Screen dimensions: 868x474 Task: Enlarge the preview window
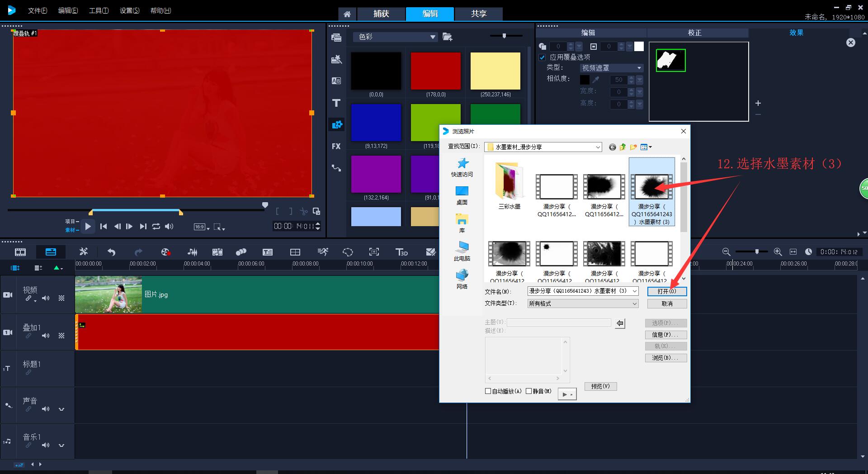point(316,211)
